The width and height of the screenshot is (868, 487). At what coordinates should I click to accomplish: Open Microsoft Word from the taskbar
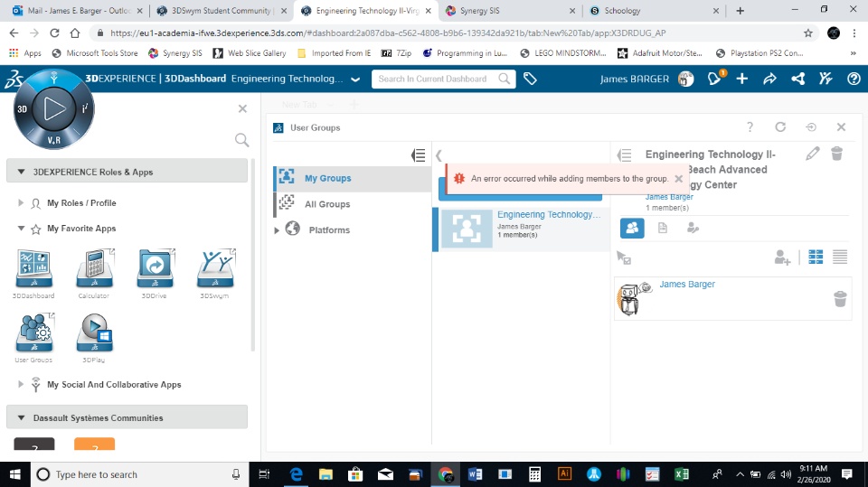coord(475,474)
